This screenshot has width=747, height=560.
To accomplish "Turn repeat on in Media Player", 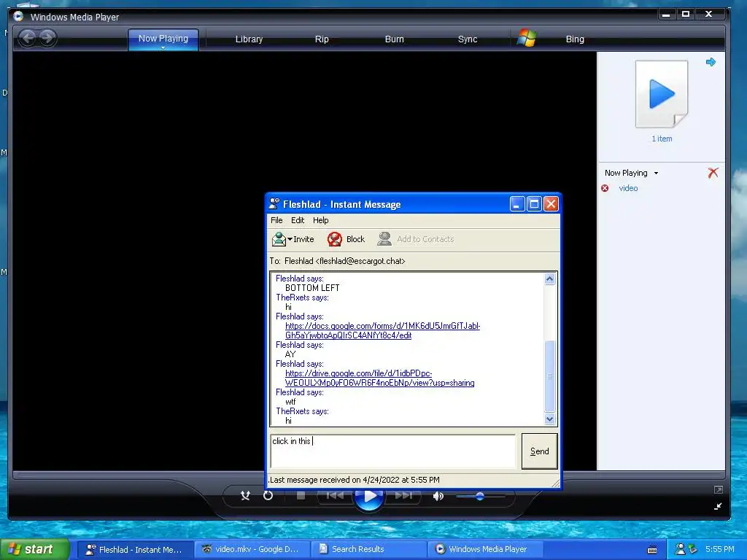I will click(x=268, y=496).
